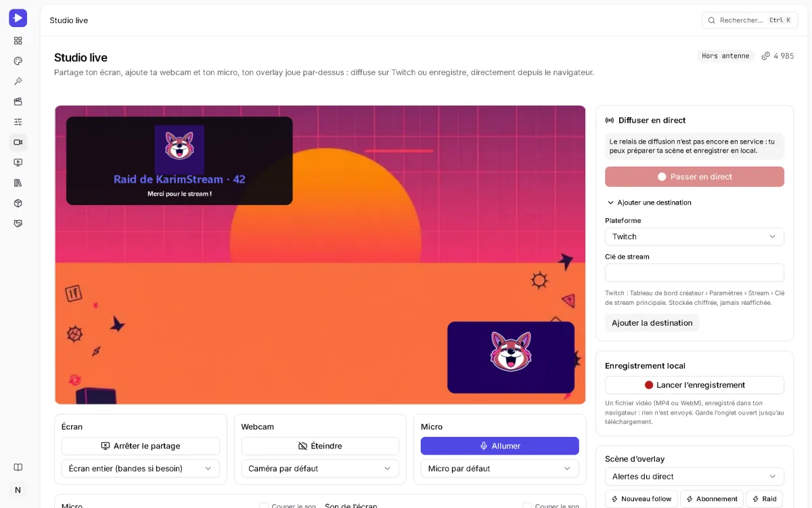Click the N user avatar

coord(18,490)
